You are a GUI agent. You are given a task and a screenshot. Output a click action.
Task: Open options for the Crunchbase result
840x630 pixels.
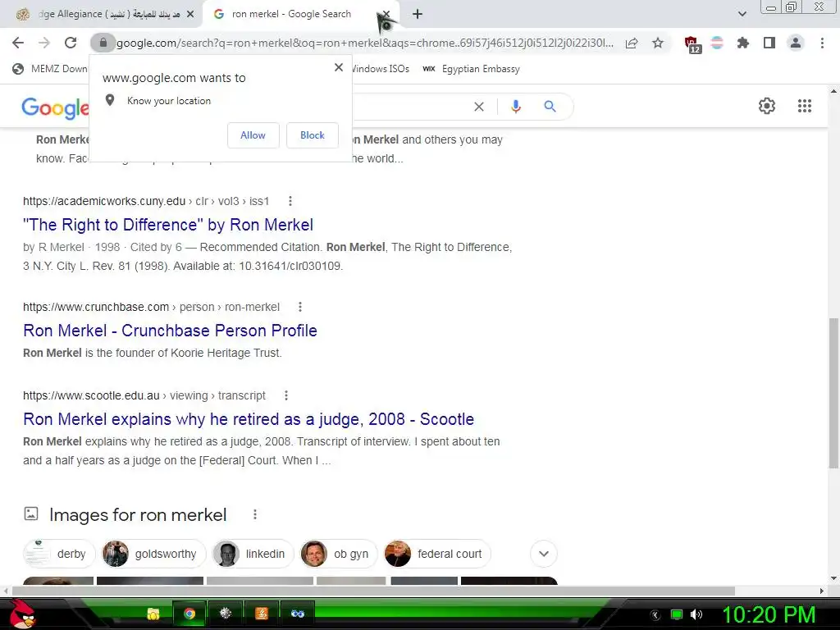point(300,307)
